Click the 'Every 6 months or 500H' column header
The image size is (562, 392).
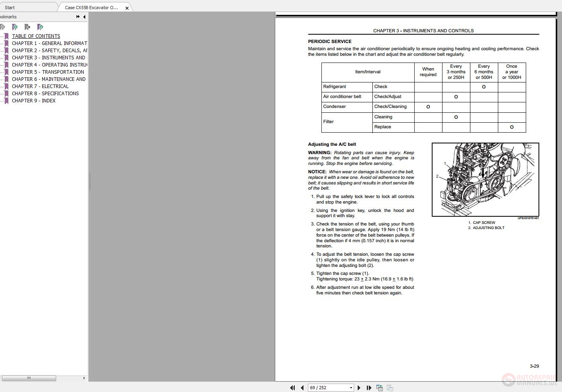(484, 72)
